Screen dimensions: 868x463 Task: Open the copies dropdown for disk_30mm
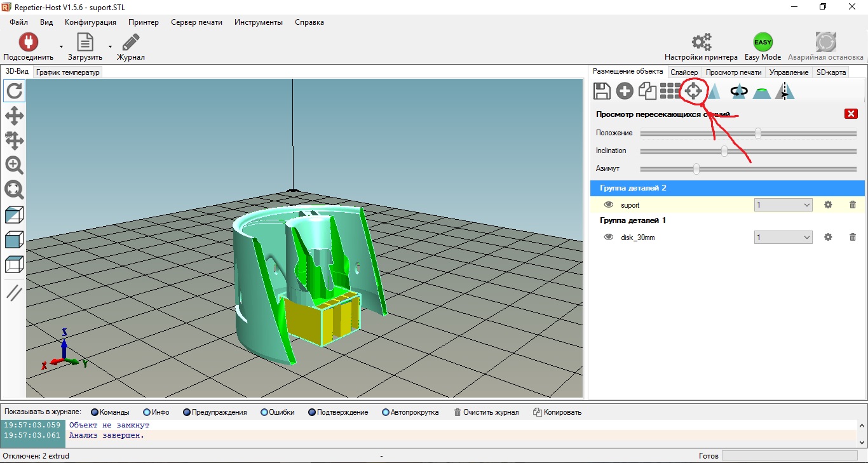click(x=783, y=238)
